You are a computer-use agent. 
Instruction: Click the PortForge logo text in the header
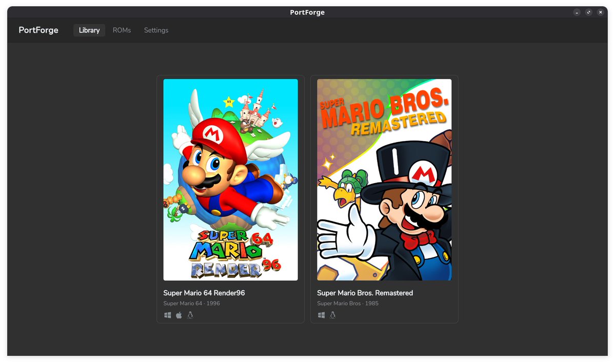(x=38, y=30)
